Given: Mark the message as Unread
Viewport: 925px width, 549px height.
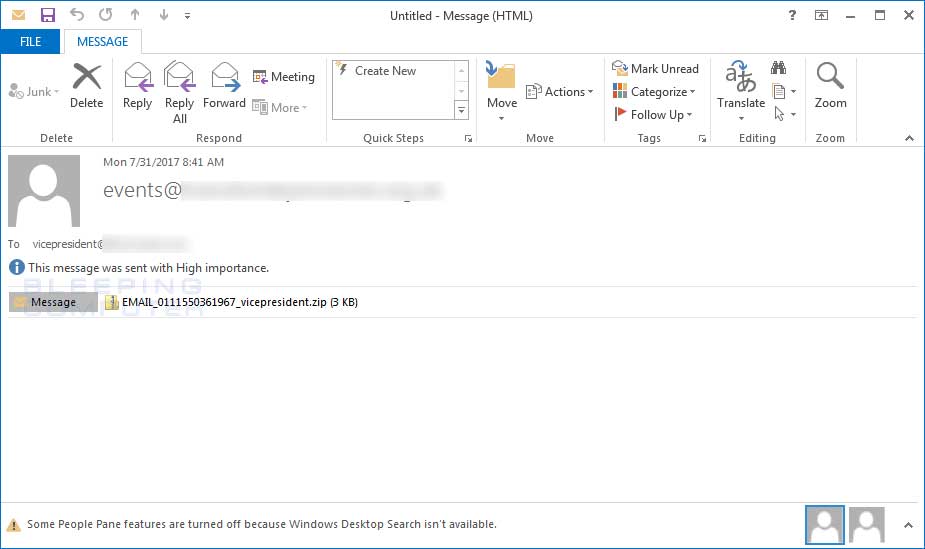Looking at the screenshot, I should (x=655, y=68).
